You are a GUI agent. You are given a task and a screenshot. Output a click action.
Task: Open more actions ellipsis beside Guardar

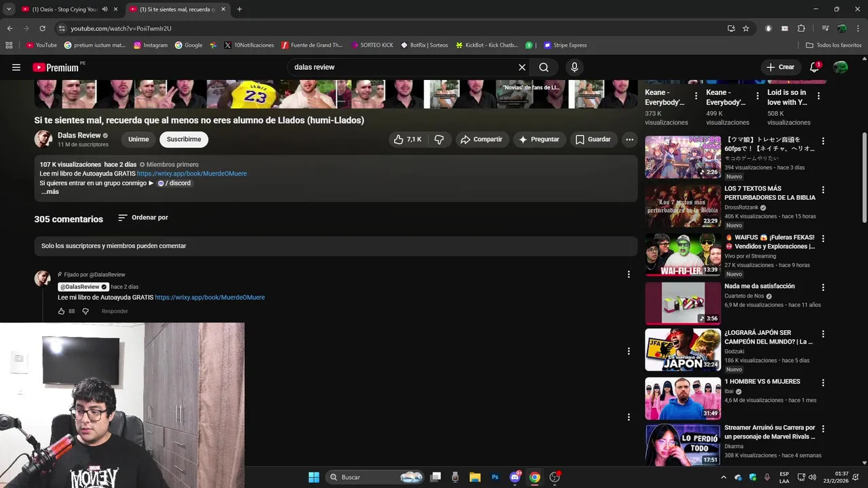(x=629, y=140)
